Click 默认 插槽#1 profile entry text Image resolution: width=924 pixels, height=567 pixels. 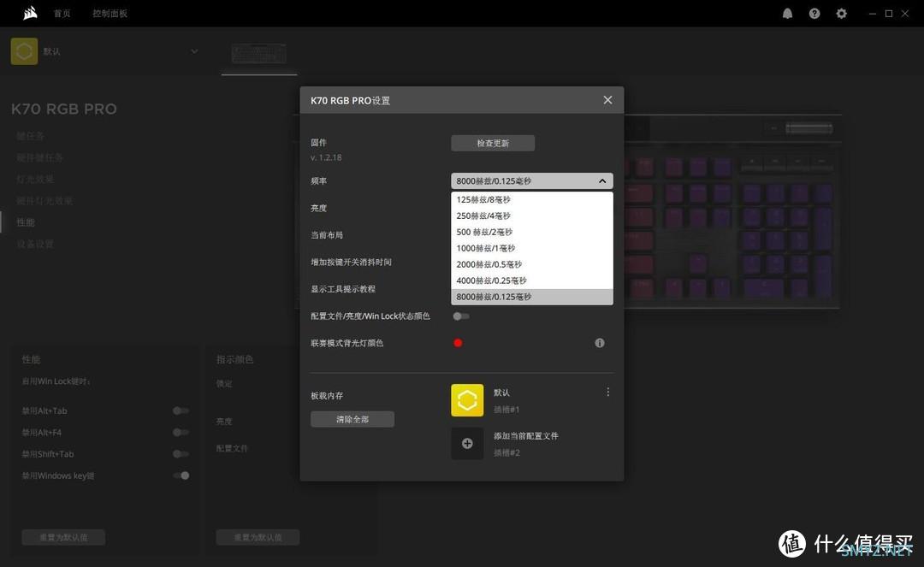506,400
